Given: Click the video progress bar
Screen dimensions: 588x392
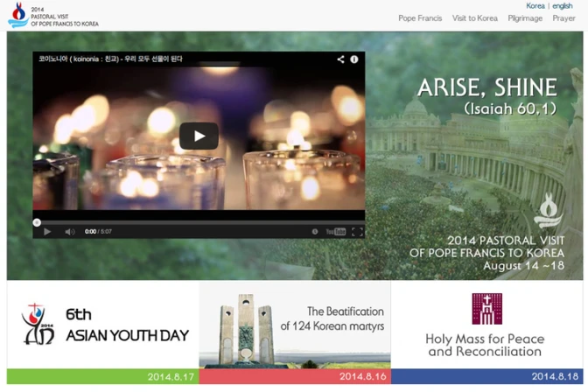Looking at the screenshot, I should tap(199, 222).
